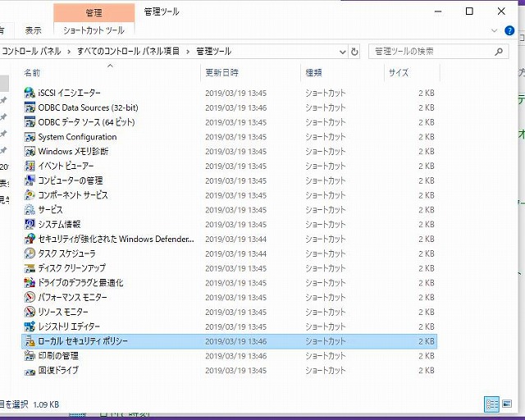The height and width of the screenshot is (420, 525).
Task: Select the イベント ビューアー icon
Action: click(x=30, y=166)
